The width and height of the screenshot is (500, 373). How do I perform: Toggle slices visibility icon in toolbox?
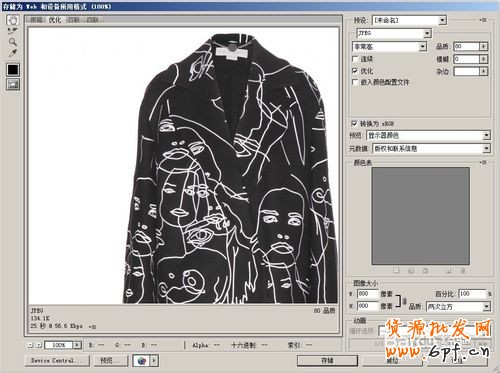pyautogui.click(x=13, y=84)
